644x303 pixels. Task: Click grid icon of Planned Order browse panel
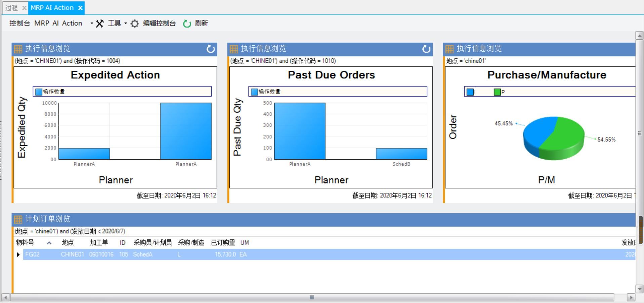click(18, 219)
